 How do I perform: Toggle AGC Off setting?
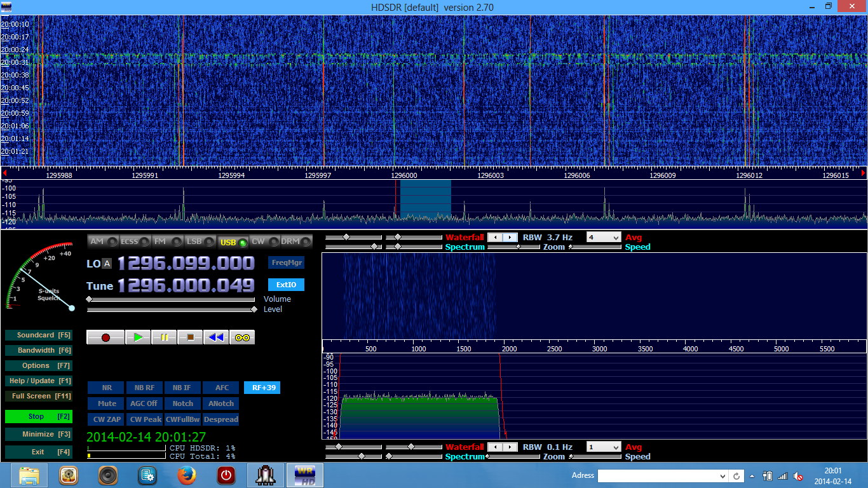tap(144, 403)
